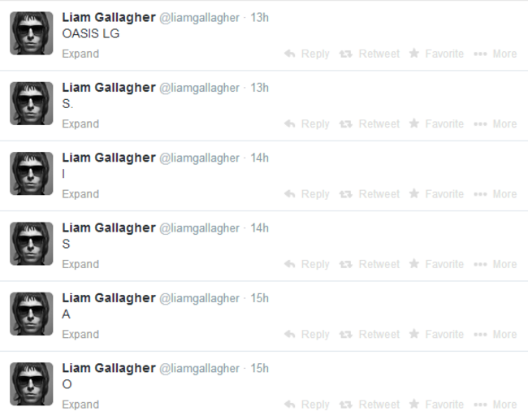Reply to the 'O' tweet from 15h

[307, 405]
